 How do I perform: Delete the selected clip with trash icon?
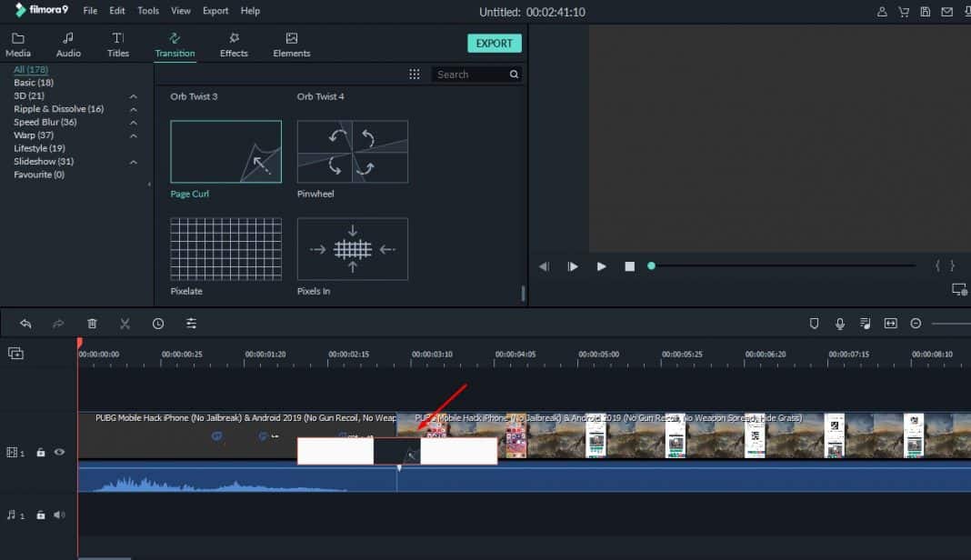92,324
